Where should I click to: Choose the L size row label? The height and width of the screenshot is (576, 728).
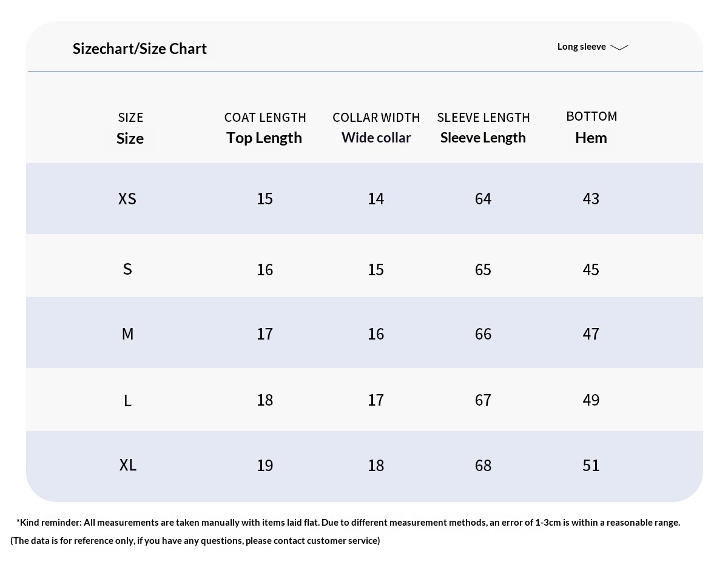[x=127, y=401]
